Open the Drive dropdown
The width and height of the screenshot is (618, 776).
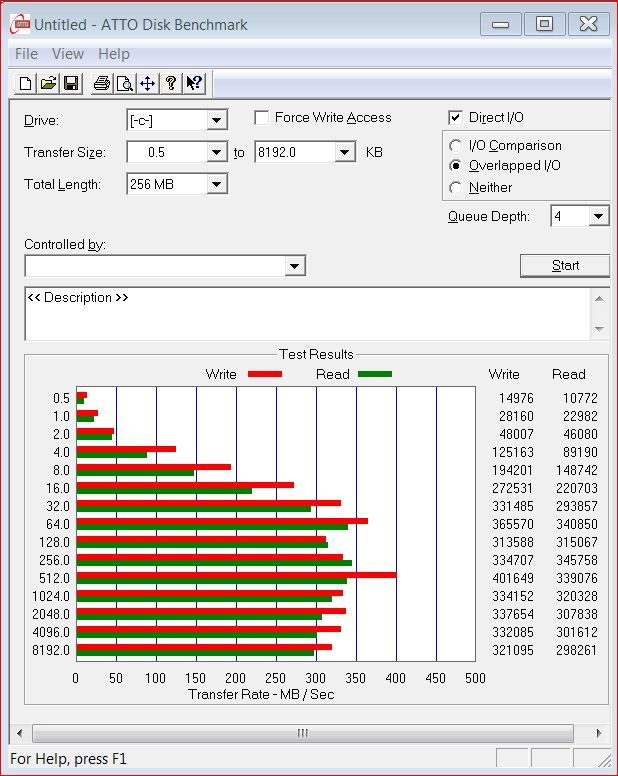[216, 120]
